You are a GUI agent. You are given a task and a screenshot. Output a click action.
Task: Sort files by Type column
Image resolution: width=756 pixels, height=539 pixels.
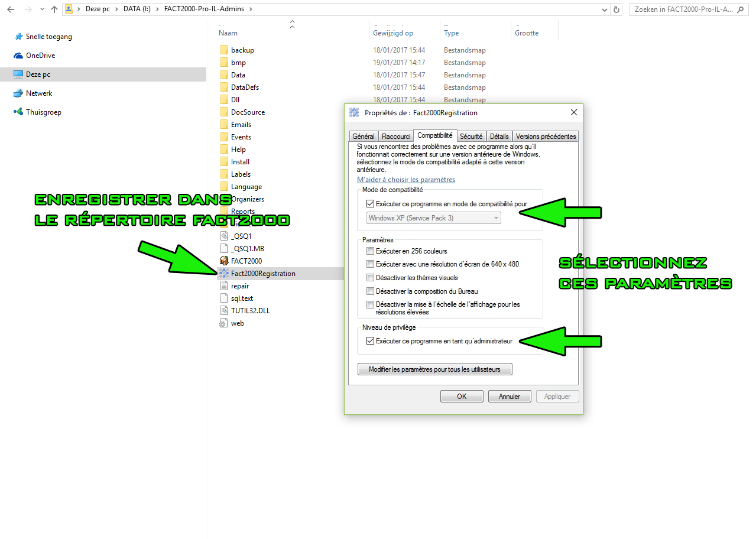[x=452, y=33]
